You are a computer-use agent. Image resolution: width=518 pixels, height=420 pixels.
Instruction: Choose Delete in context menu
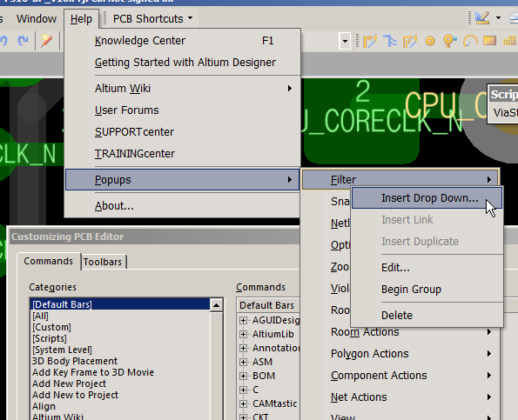(427, 316)
